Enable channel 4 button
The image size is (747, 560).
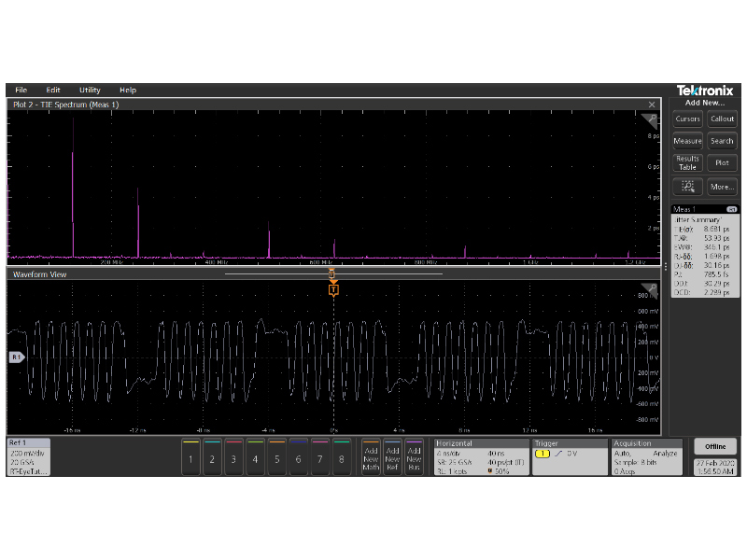pos(255,458)
